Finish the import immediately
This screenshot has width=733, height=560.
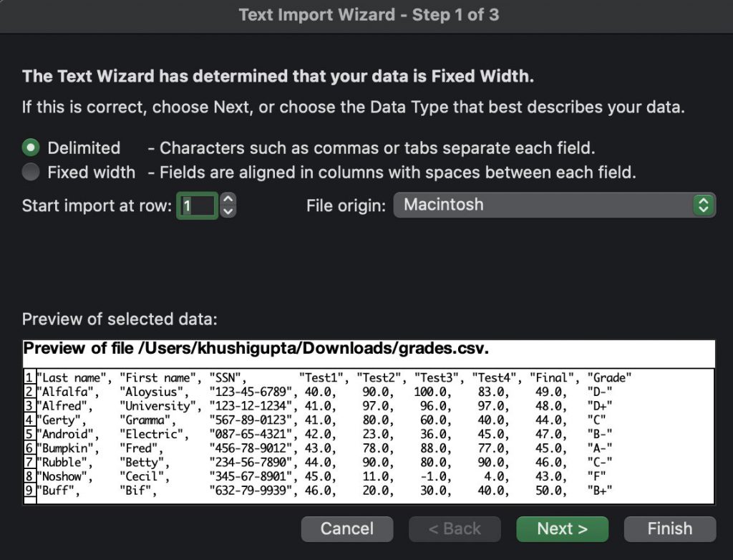click(669, 528)
